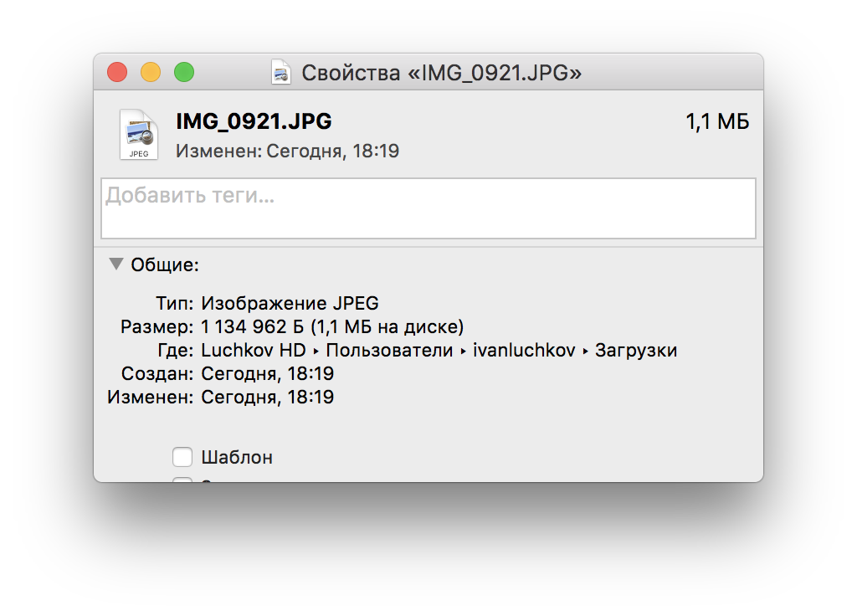This screenshot has width=857, height=616.
Task: Toggle the partially visible checkbox below Шаблон
Action: 182,480
